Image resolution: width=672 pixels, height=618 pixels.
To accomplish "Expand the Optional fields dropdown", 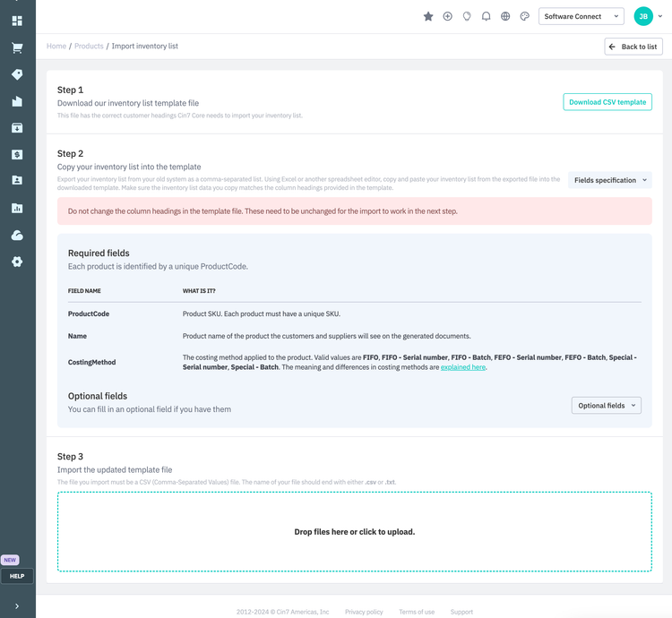I will click(606, 406).
